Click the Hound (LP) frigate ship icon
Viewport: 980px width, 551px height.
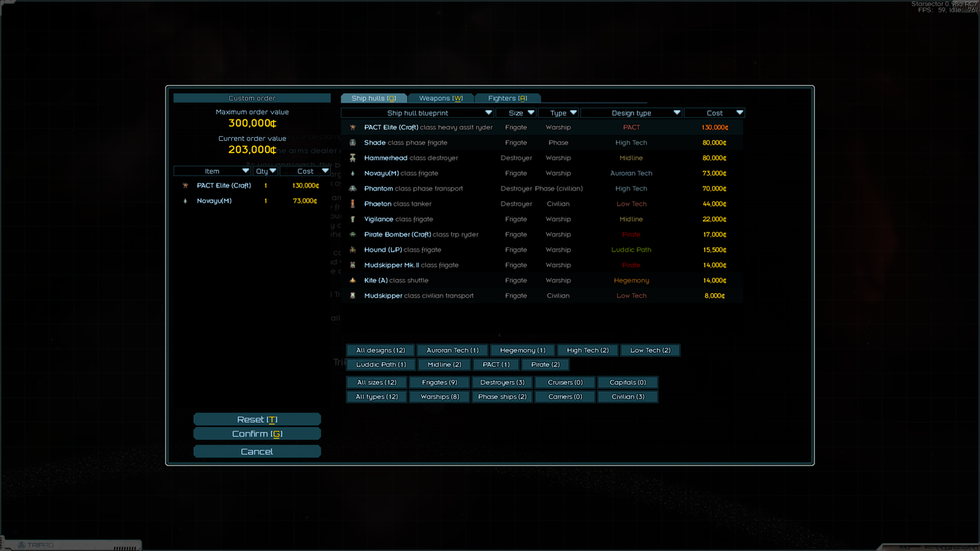coord(352,249)
